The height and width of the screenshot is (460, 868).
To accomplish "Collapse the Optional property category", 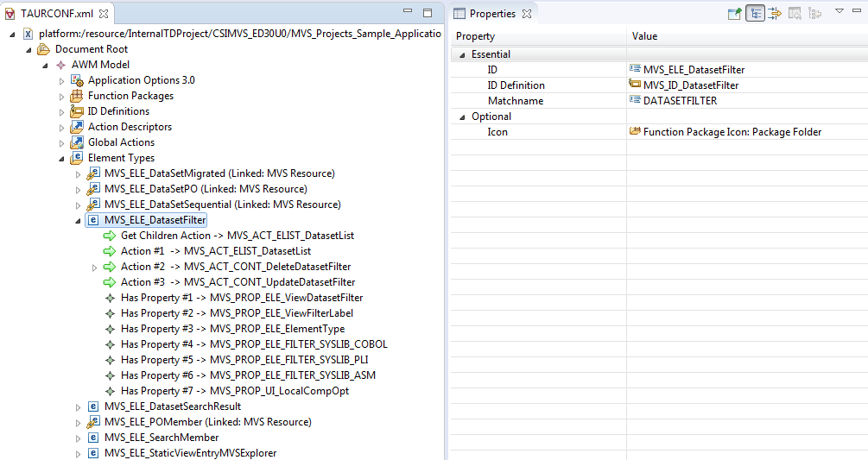I will (x=462, y=117).
